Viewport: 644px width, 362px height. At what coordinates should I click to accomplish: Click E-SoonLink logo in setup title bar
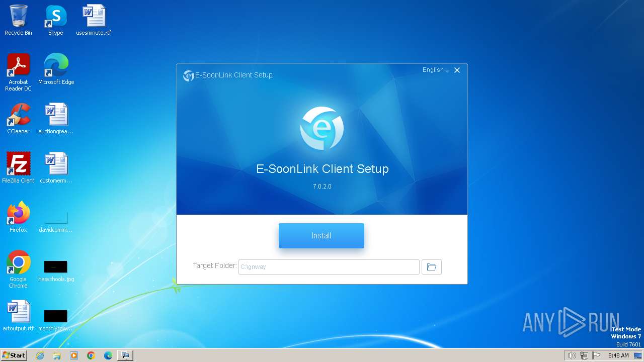(189, 75)
